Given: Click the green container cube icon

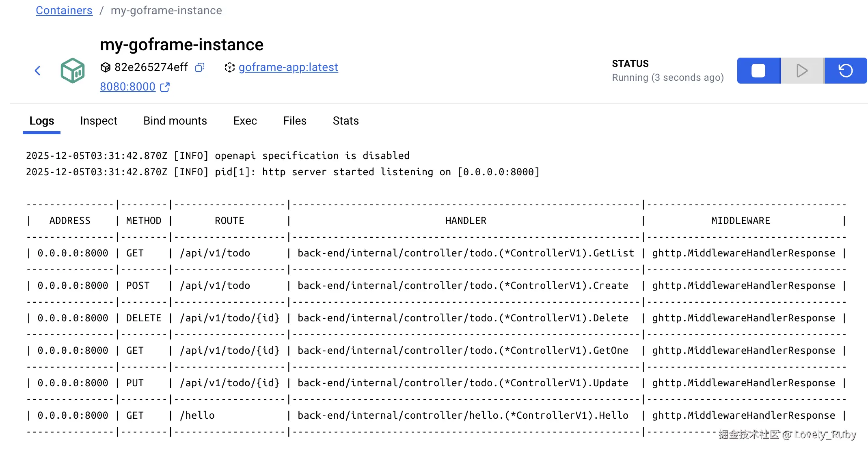Looking at the screenshot, I should pyautogui.click(x=73, y=71).
